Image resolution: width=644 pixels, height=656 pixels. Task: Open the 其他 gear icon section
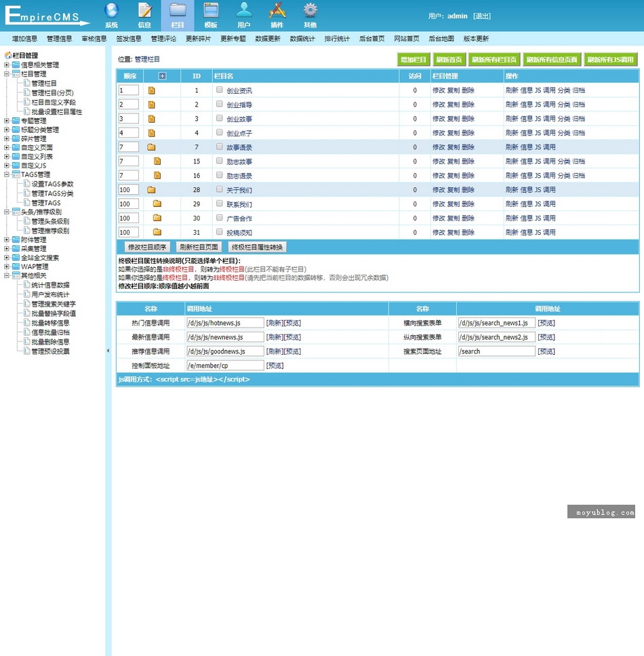[x=310, y=15]
